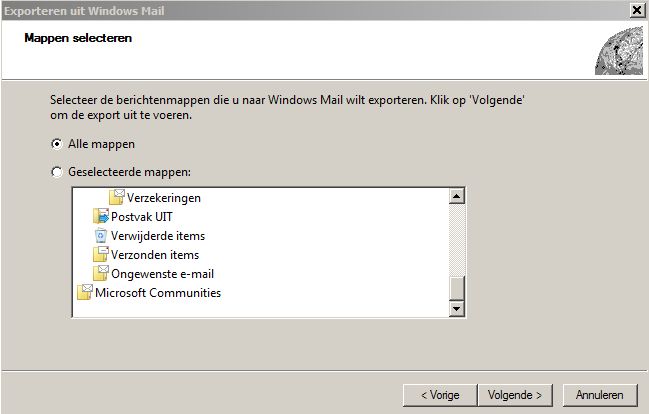
Task: Select the Verzekeringen folder label
Action: 163,198
